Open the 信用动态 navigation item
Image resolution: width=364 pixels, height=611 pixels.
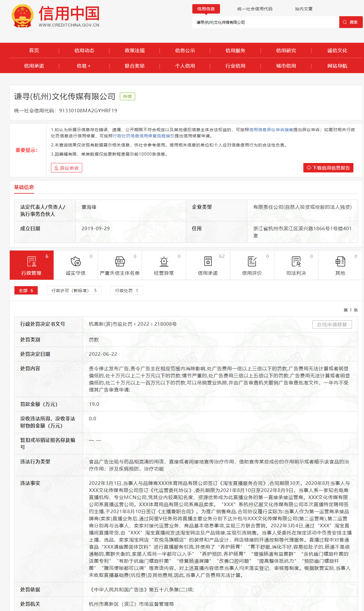(85, 50)
